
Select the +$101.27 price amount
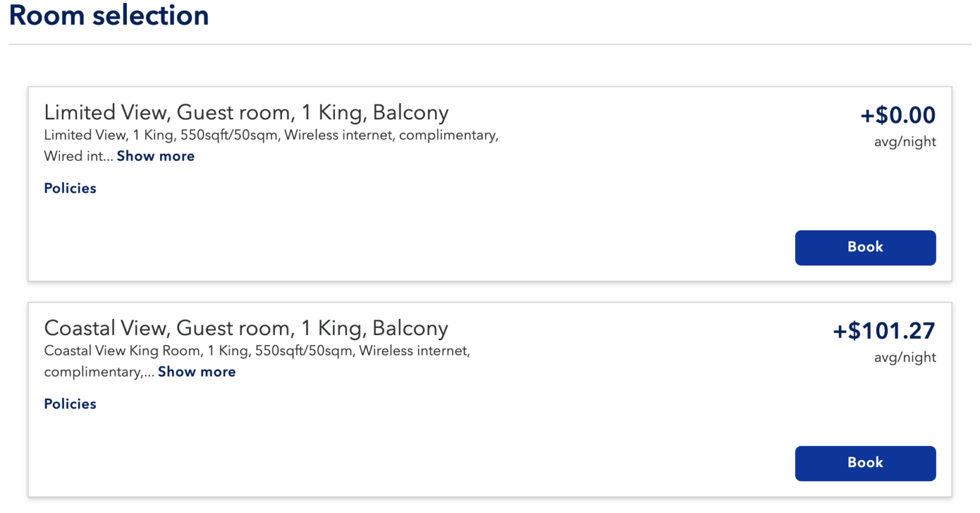[x=884, y=331]
